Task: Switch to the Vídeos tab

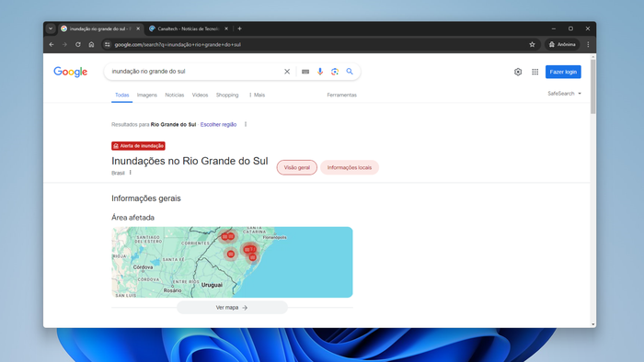Action: pyautogui.click(x=200, y=95)
